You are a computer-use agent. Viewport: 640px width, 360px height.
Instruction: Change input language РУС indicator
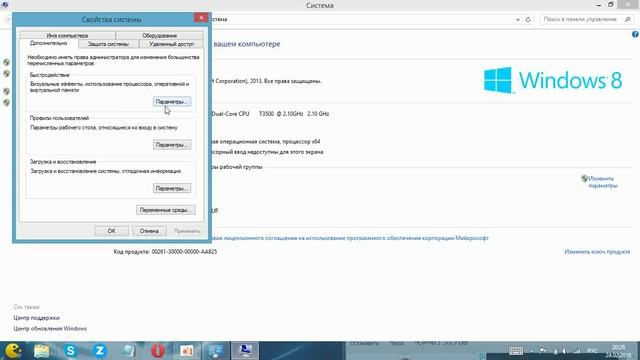(592, 351)
